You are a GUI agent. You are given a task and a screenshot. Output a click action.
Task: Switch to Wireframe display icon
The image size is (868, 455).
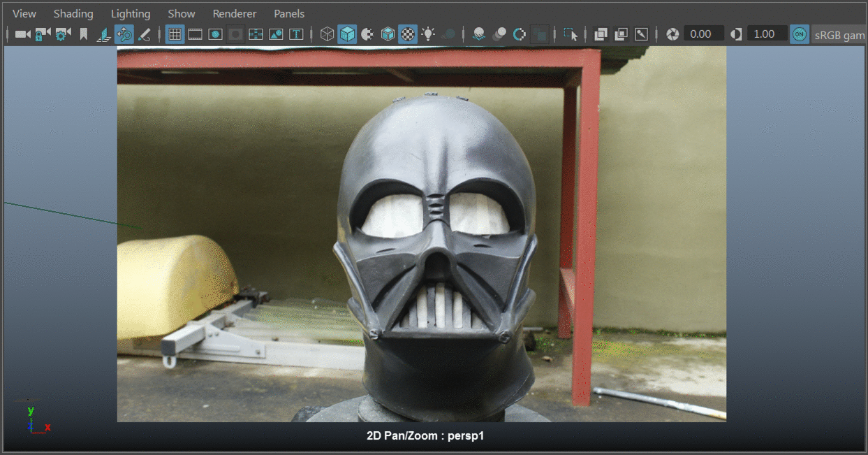pos(328,34)
